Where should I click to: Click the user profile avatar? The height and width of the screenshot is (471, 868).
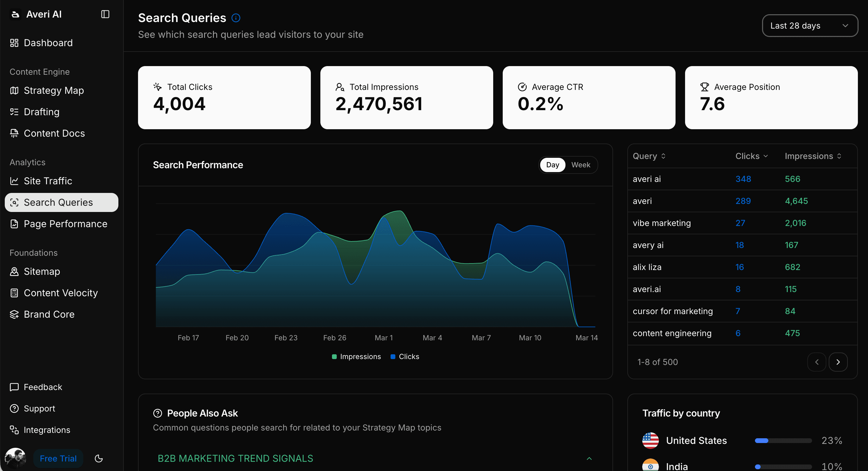tap(15, 458)
